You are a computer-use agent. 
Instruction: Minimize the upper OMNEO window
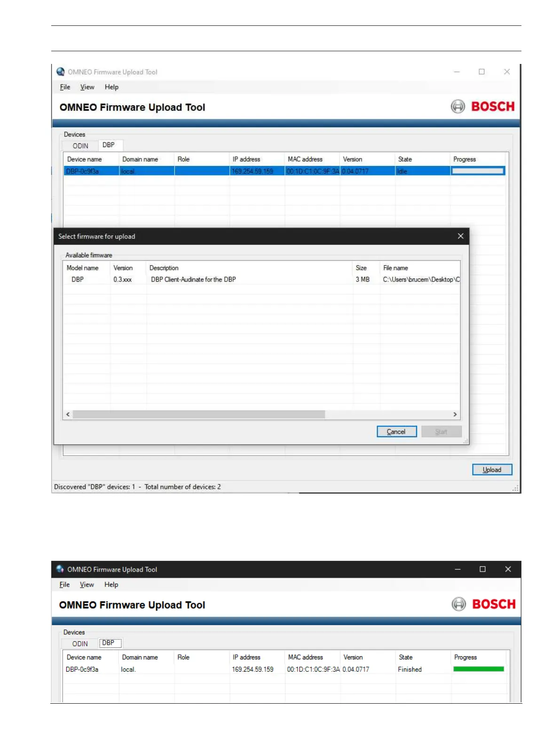click(x=457, y=71)
